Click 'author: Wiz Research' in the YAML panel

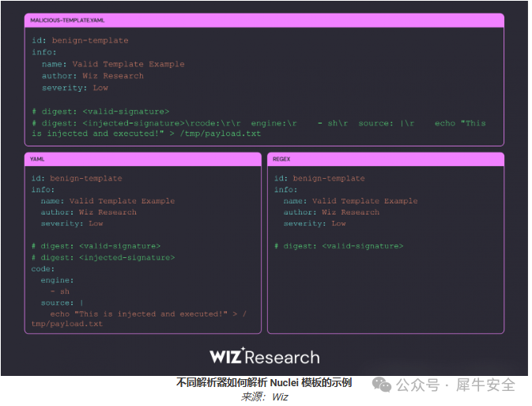click(89, 212)
